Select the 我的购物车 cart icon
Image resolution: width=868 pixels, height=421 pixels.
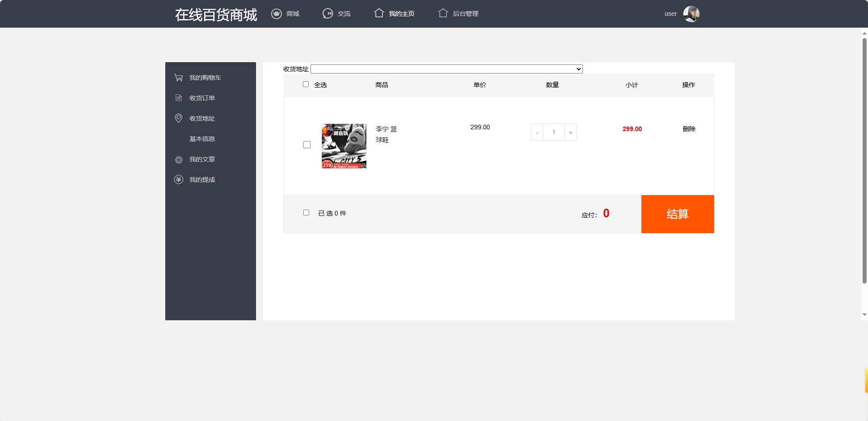tap(178, 77)
